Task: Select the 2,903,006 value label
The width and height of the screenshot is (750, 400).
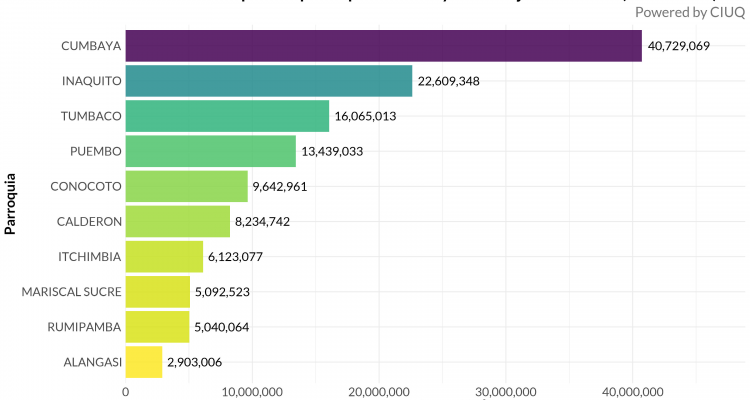Action: point(195,363)
